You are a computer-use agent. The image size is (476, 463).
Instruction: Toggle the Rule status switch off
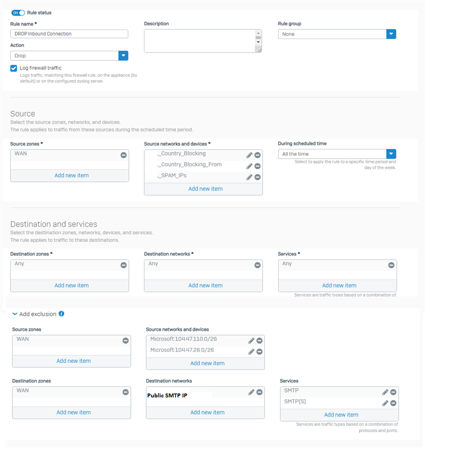18,13
